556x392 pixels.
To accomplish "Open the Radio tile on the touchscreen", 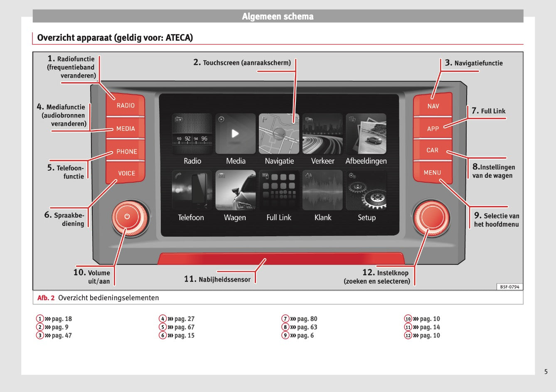I will click(x=192, y=133).
